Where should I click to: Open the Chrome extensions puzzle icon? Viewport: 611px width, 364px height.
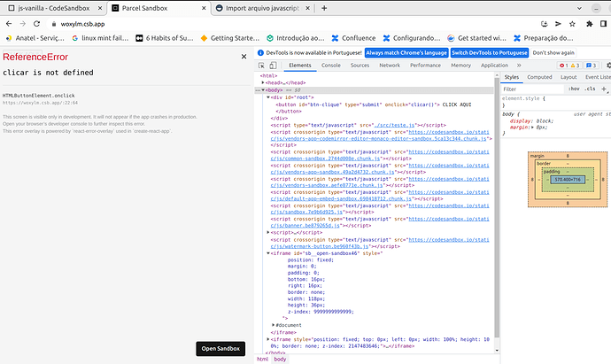pos(589,24)
